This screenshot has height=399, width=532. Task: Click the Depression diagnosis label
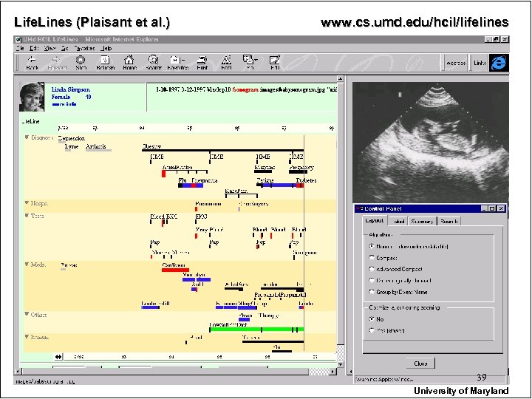71,138
